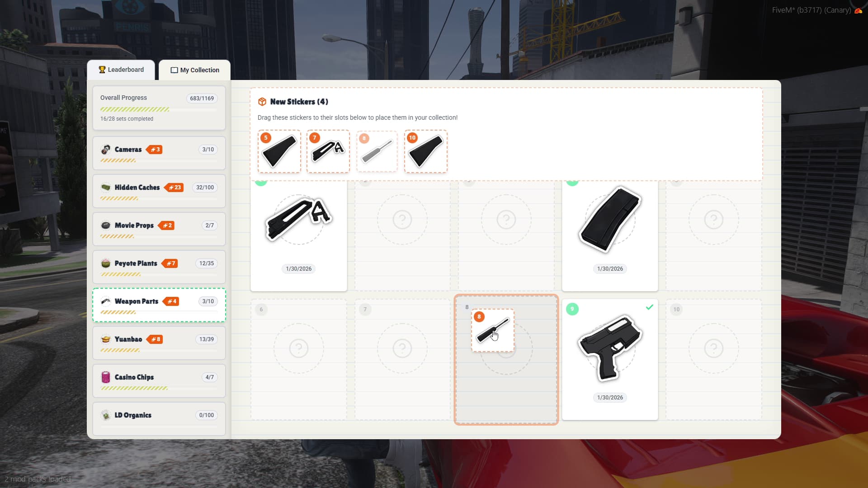Click the green checkmark on slot 9
Image resolution: width=868 pixels, height=488 pixels.
click(x=649, y=307)
